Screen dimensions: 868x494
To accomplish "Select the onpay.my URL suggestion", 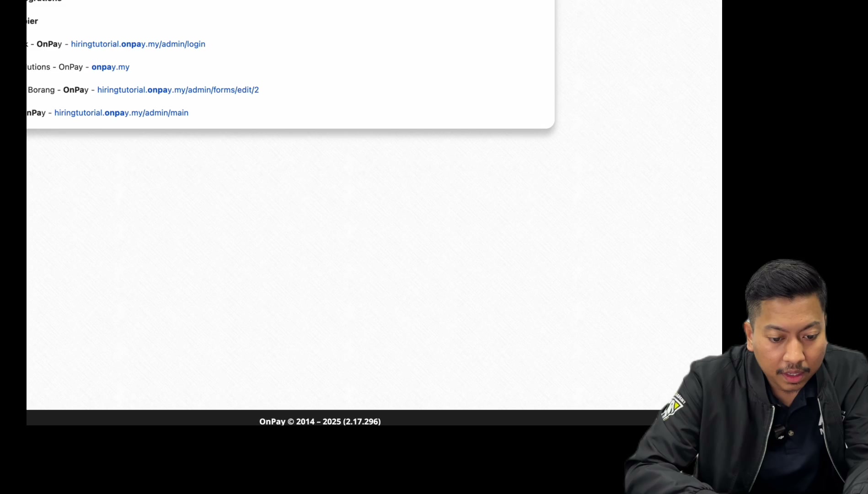I will coord(110,67).
